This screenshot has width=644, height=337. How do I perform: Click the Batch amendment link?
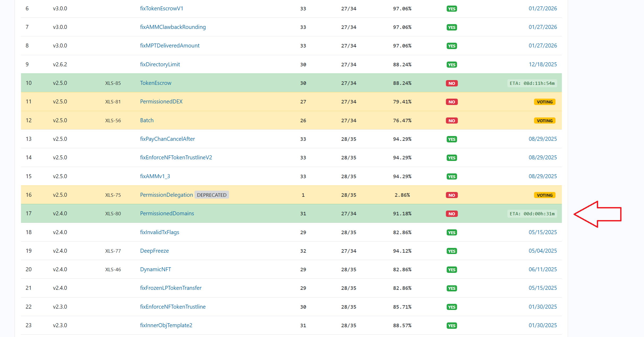pos(147,120)
